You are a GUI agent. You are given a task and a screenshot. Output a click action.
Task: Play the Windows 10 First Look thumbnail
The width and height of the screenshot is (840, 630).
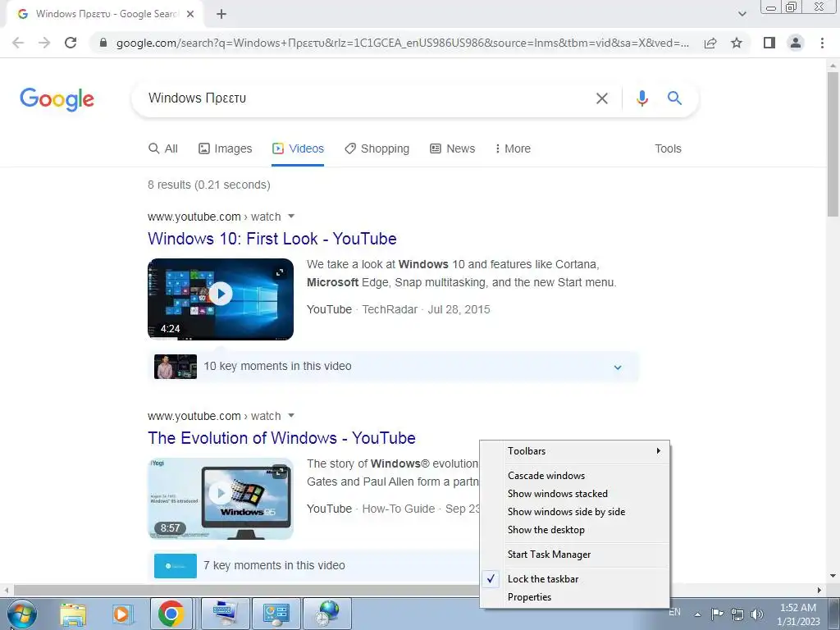tap(221, 299)
